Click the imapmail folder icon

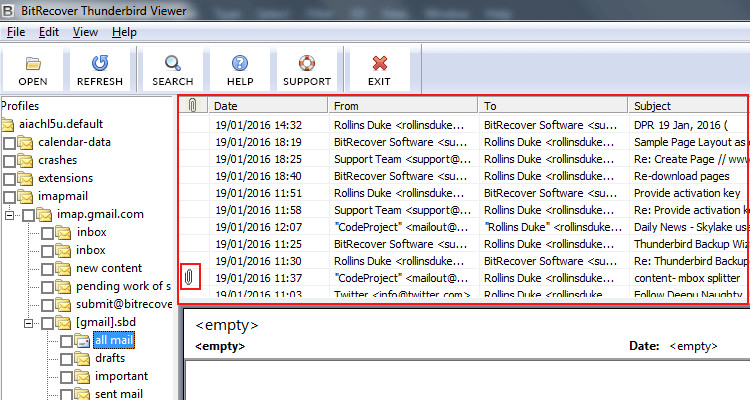click(x=25, y=197)
